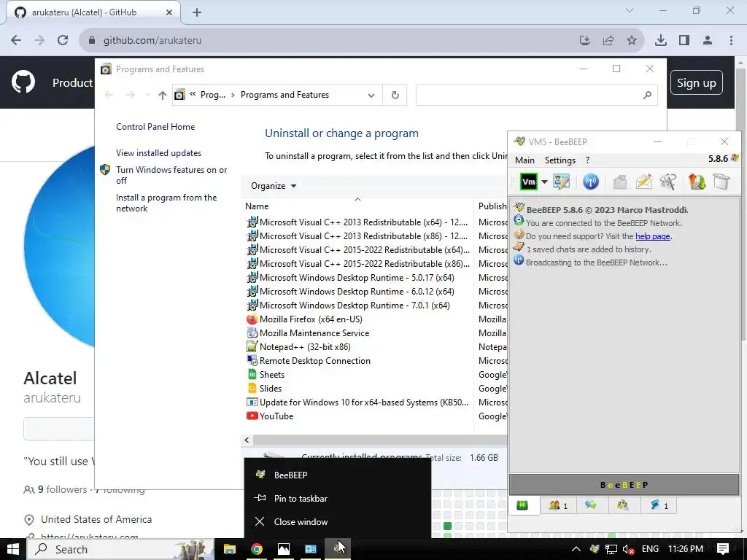Open the Chrome three-dot menu
The width and height of the screenshot is (747, 560).
point(731,41)
